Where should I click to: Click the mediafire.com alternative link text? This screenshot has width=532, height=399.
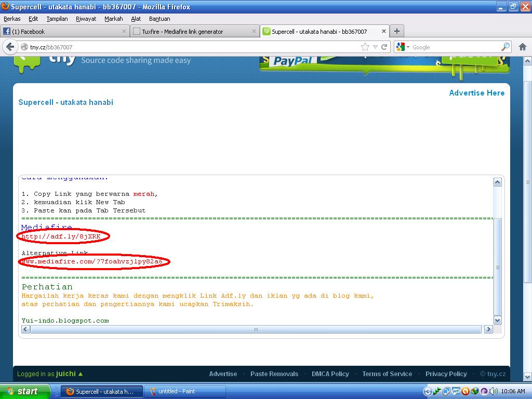tap(92, 262)
